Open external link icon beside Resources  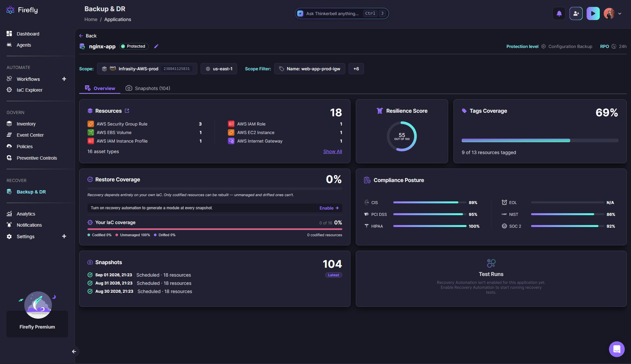pyautogui.click(x=127, y=111)
